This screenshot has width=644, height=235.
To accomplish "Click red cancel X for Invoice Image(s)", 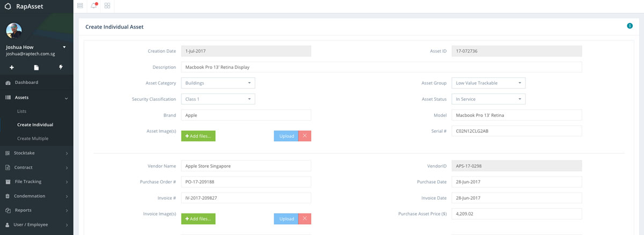I will click(x=305, y=219).
